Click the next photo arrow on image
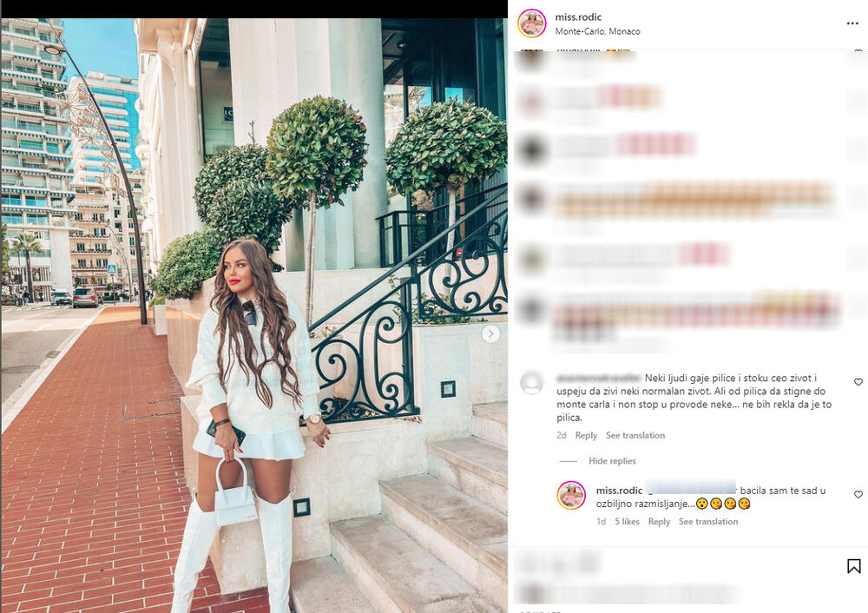This screenshot has height=613, width=868. click(x=490, y=334)
